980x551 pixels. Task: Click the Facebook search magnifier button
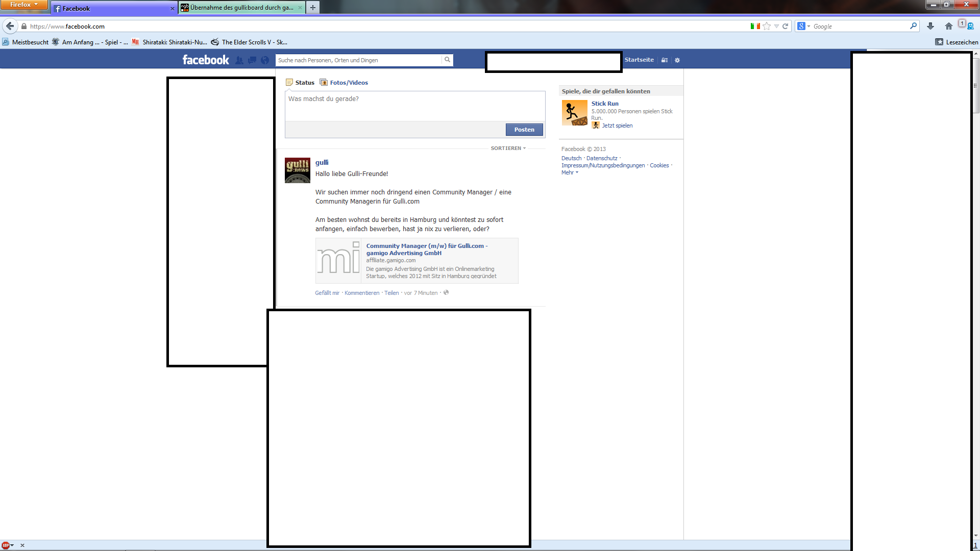[447, 60]
